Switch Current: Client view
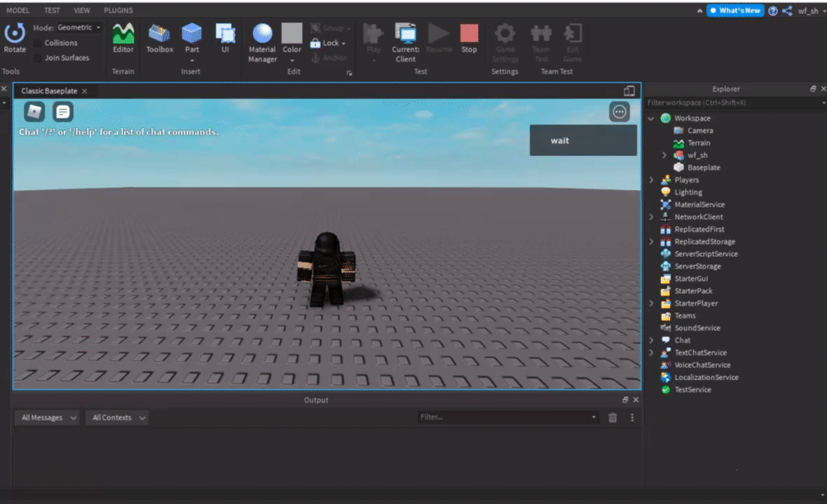The width and height of the screenshot is (827, 504). (x=405, y=43)
